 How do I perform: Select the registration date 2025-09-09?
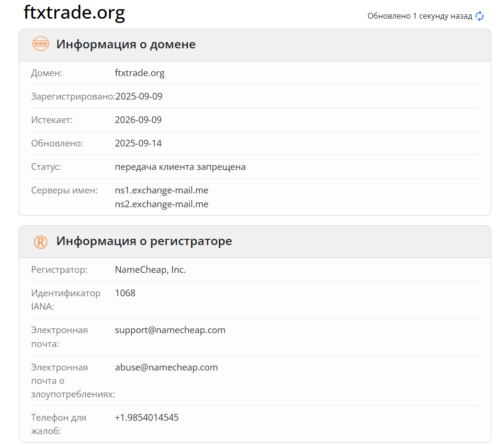(138, 96)
